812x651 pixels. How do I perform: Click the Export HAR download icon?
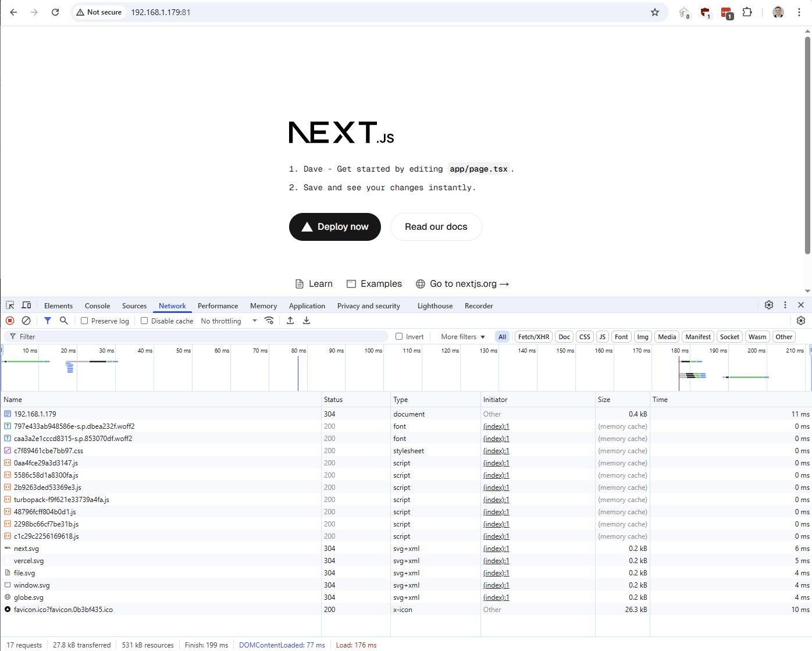[x=307, y=321]
